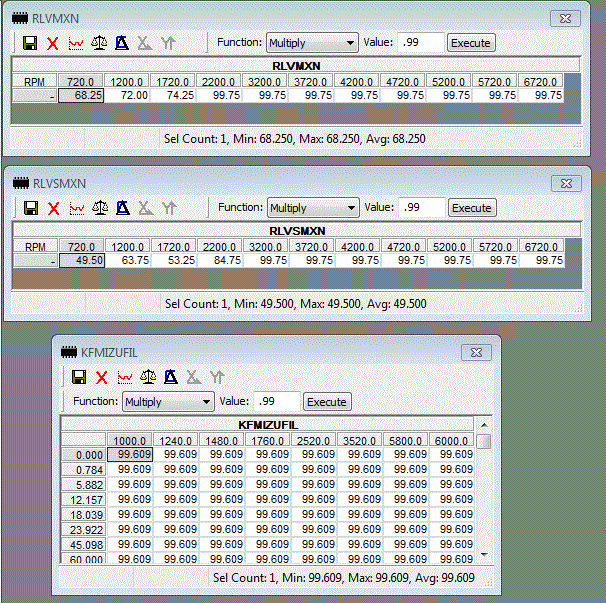606x603 pixels.
Task: Click the save icon in the KFMIZUFIL window
Action: [79, 377]
